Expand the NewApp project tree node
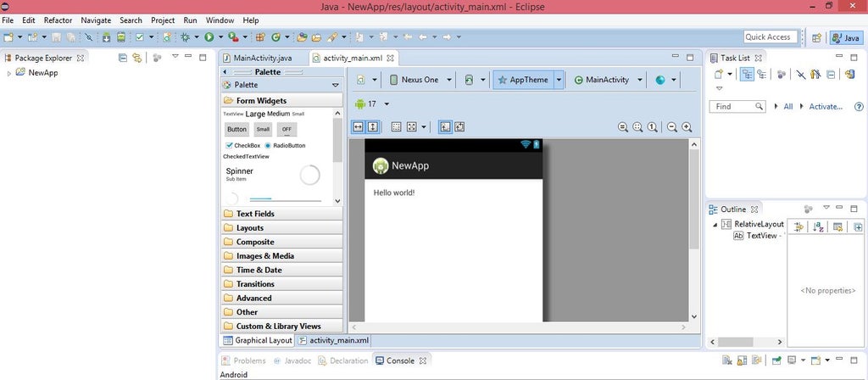The height and width of the screenshot is (380, 868). click(x=8, y=73)
